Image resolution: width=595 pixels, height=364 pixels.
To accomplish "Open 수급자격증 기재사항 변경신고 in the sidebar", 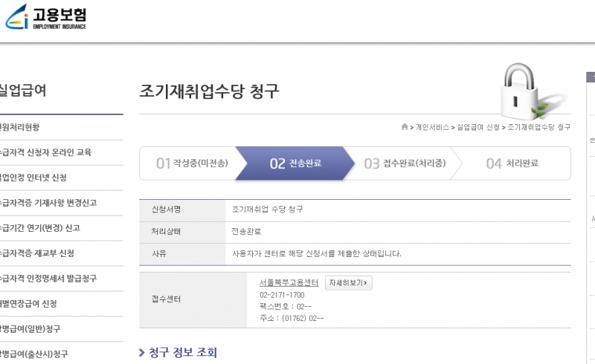I will point(49,203).
